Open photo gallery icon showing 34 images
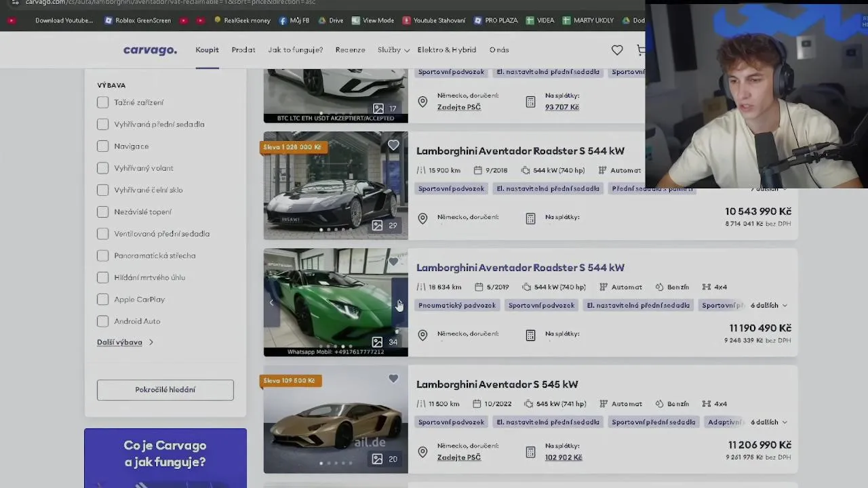The height and width of the screenshot is (488, 868). click(x=378, y=342)
